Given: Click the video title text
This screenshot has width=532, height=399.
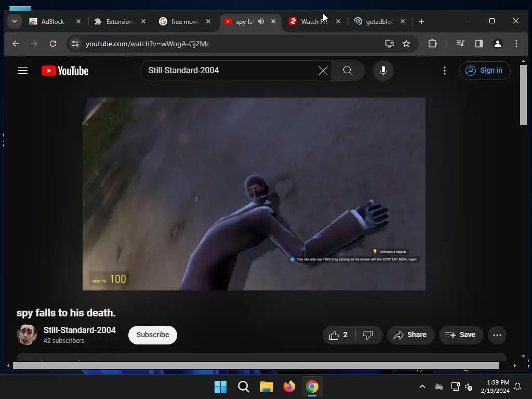Looking at the screenshot, I should point(66,313).
